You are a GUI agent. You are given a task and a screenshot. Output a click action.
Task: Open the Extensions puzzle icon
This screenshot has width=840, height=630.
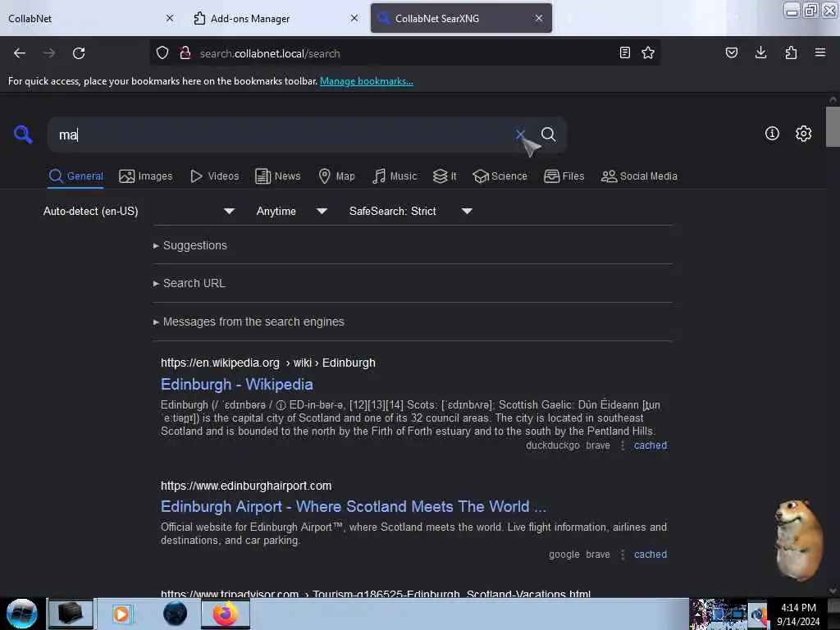[x=791, y=52]
